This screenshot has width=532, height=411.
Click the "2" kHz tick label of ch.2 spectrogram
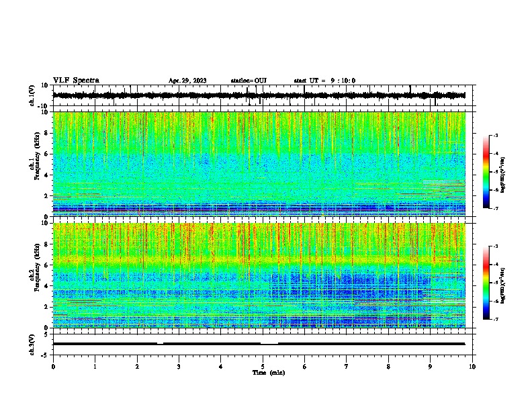tap(46, 307)
